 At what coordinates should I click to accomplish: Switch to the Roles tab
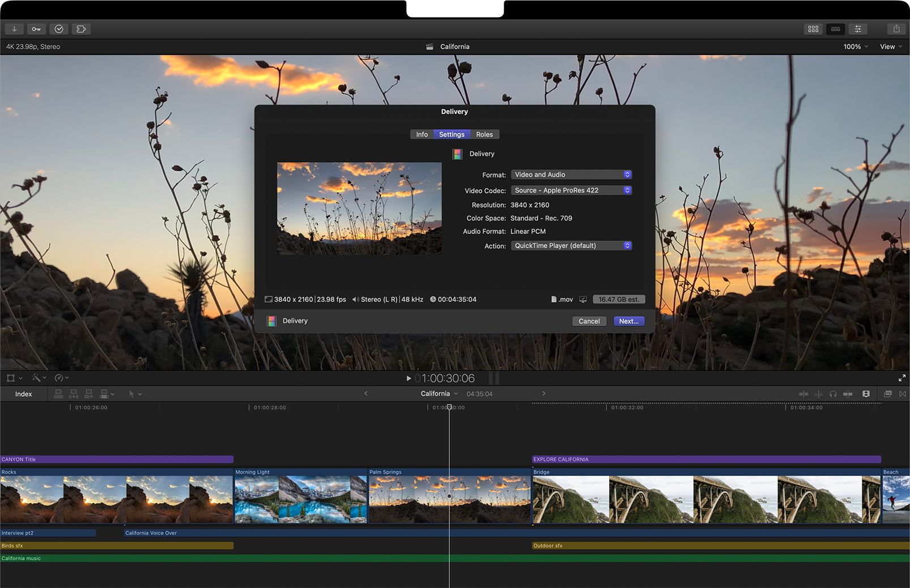coord(484,134)
